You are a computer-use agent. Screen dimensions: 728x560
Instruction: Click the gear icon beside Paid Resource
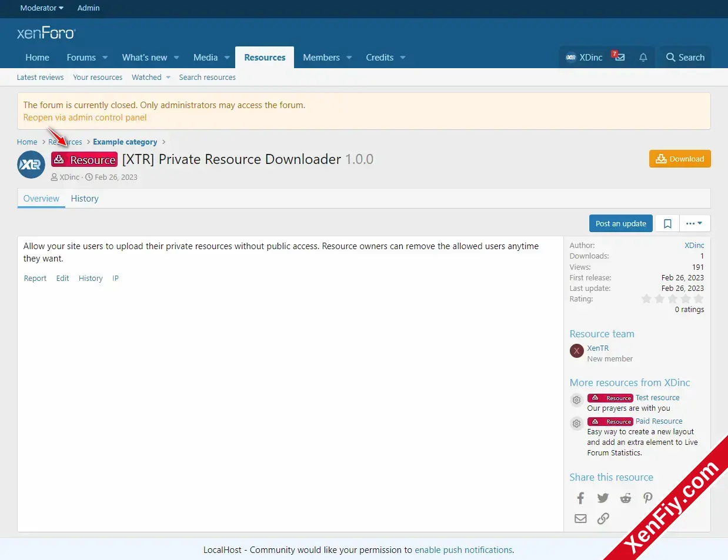[577, 424]
